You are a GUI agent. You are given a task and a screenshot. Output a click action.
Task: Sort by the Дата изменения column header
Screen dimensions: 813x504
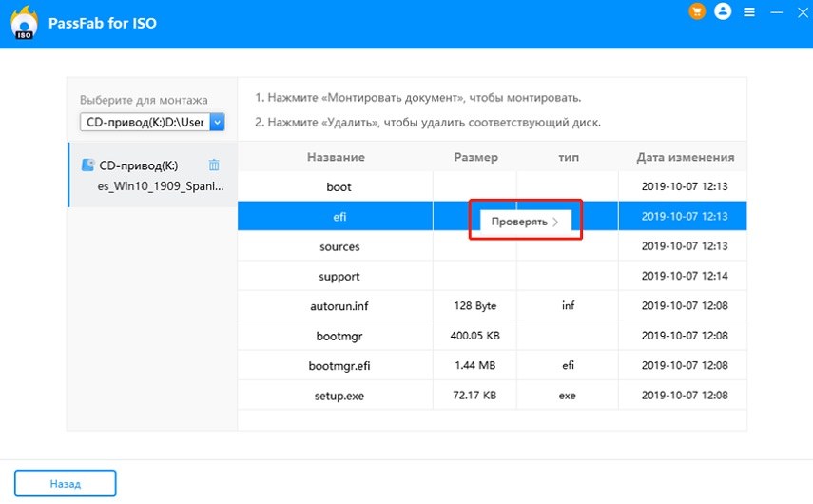685,157
